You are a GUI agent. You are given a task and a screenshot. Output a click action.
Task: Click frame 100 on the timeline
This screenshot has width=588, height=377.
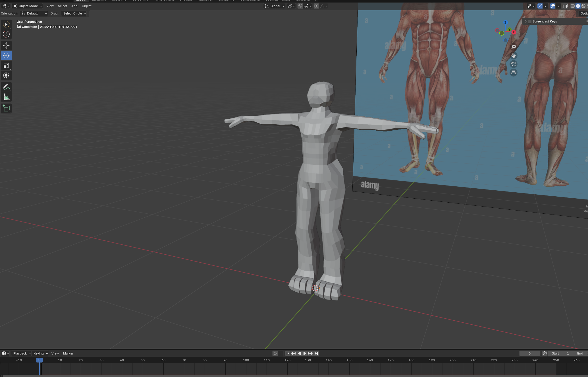246,360
